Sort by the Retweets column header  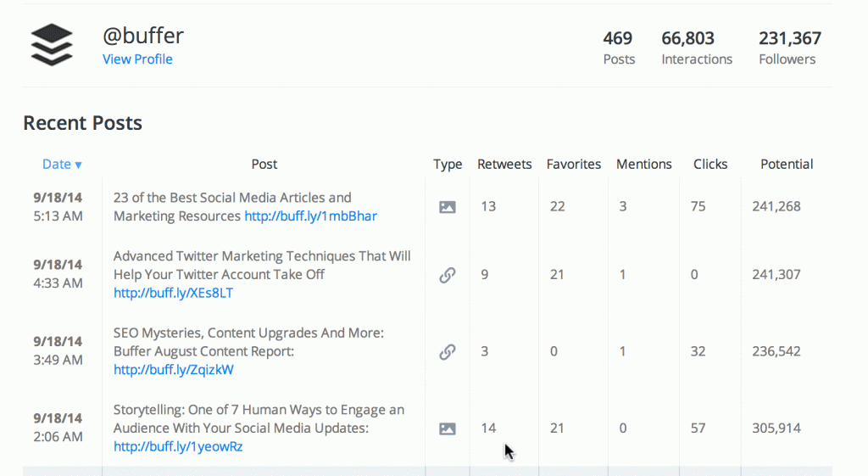tap(504, 165)
